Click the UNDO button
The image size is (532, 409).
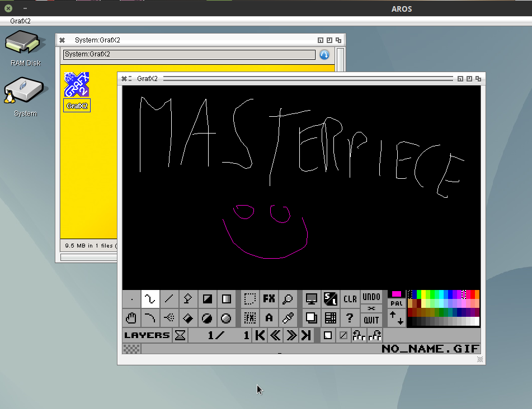pyautogui.click(x=371, y=297)
